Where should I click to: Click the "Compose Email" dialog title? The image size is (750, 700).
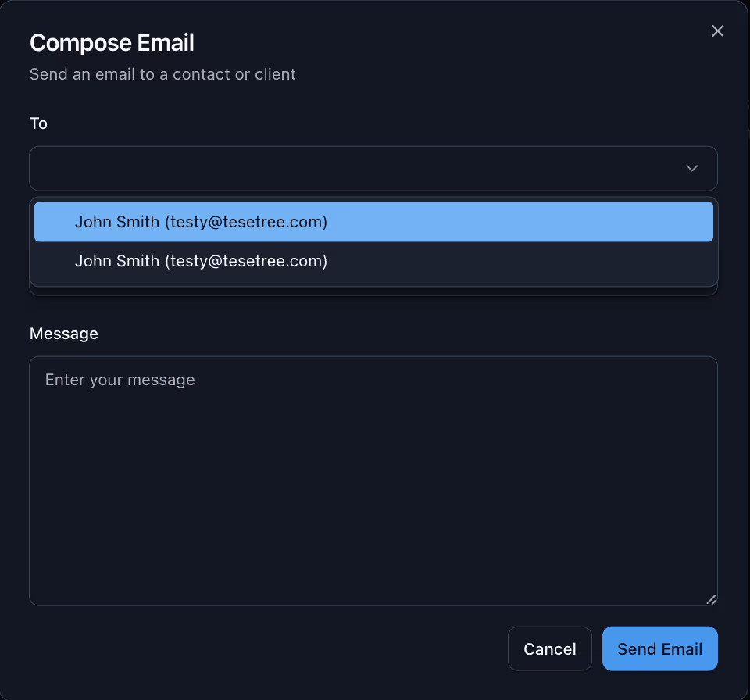(x=112, y=43)
